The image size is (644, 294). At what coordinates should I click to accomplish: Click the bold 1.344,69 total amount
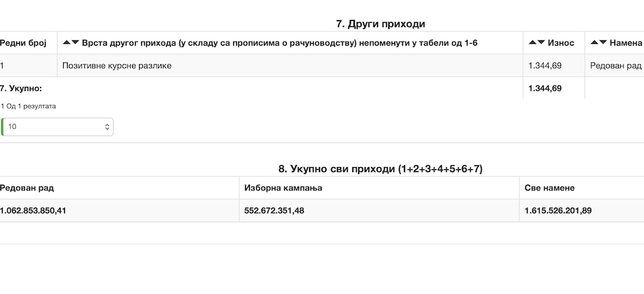point(545,88)
